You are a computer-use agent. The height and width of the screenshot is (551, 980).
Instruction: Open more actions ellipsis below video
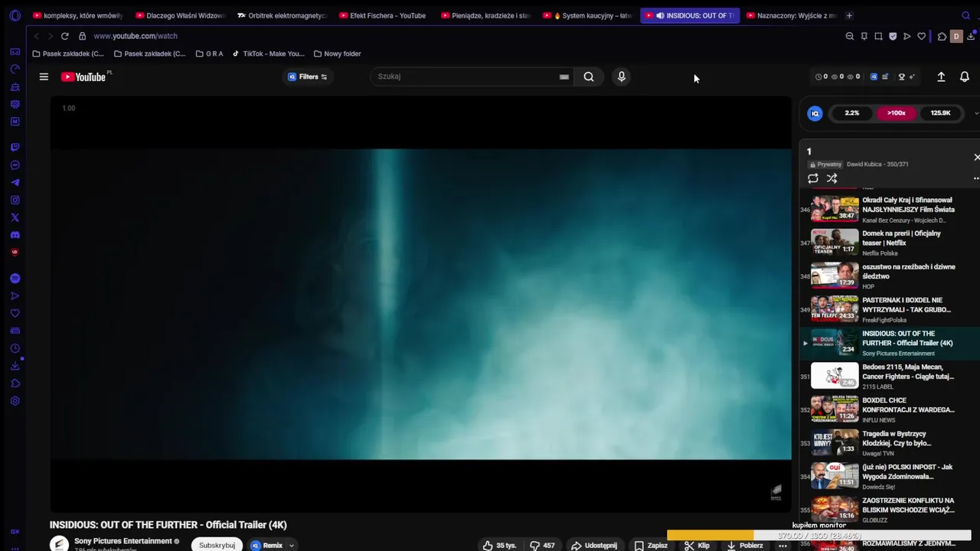point(782,546)
